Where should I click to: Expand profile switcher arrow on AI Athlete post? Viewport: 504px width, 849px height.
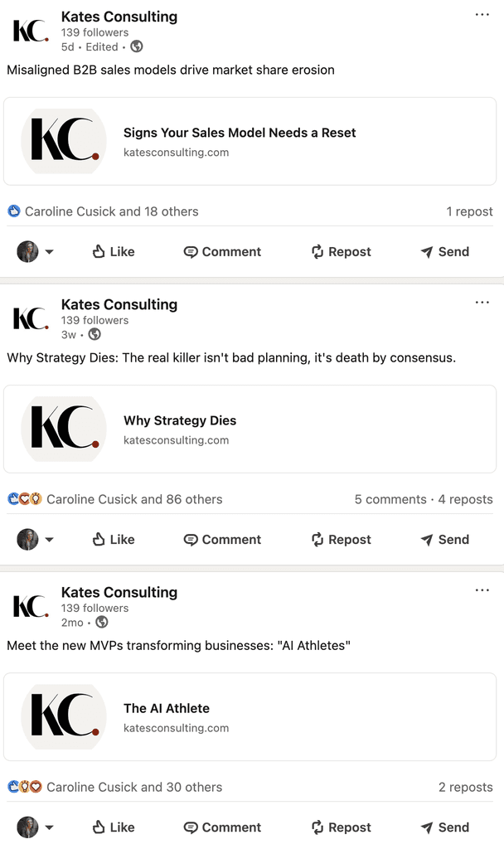click(x=49, y=827)
